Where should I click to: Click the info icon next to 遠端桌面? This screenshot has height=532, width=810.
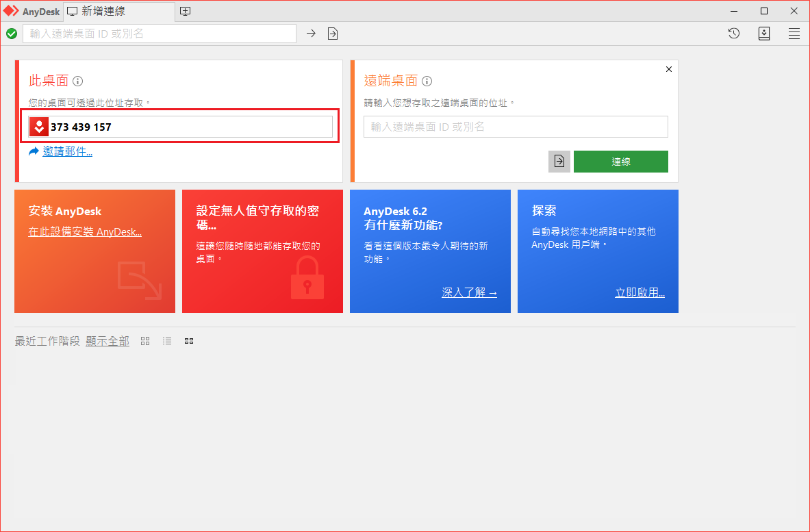427,81
